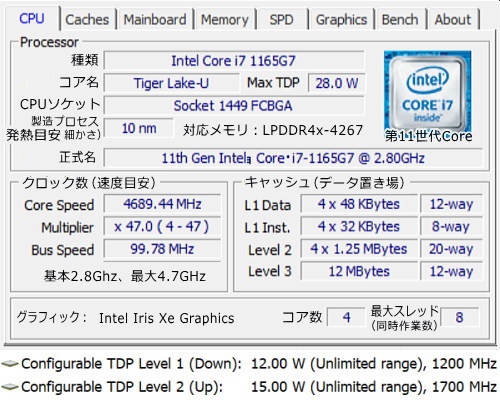Click the L1 Inst. size 4 x 32 KBytes

[x=359, y=227]
